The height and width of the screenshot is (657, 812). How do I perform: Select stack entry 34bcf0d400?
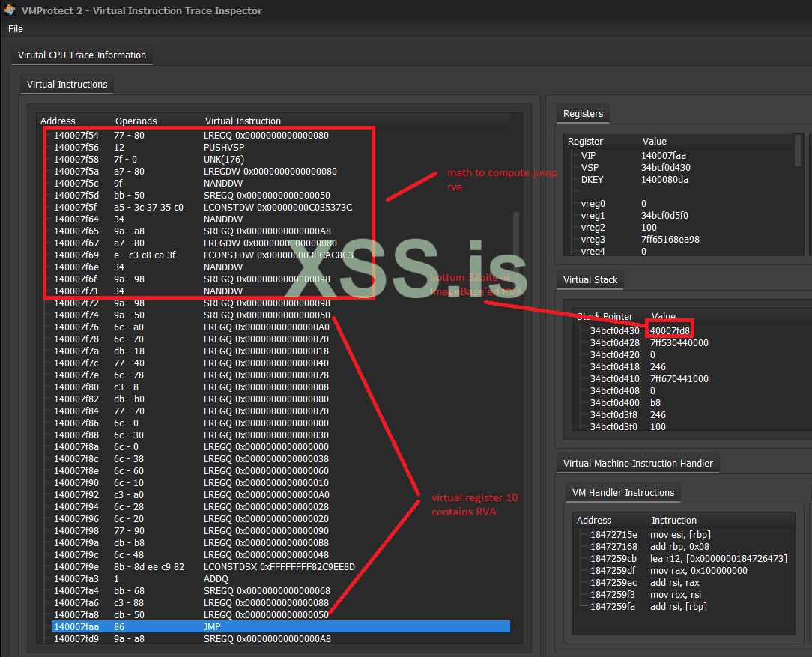[699, 403]
